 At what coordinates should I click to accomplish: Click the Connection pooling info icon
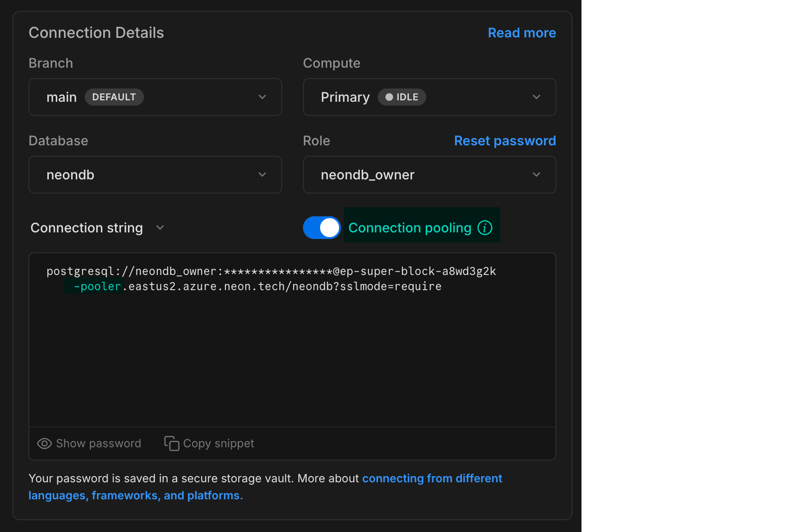(485, 228)
